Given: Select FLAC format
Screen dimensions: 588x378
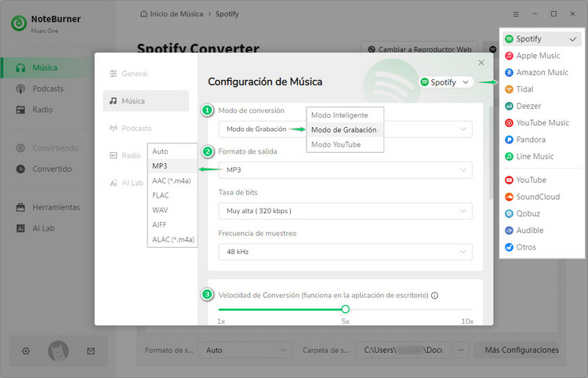Looking at the screenshot, I should 172,195.
